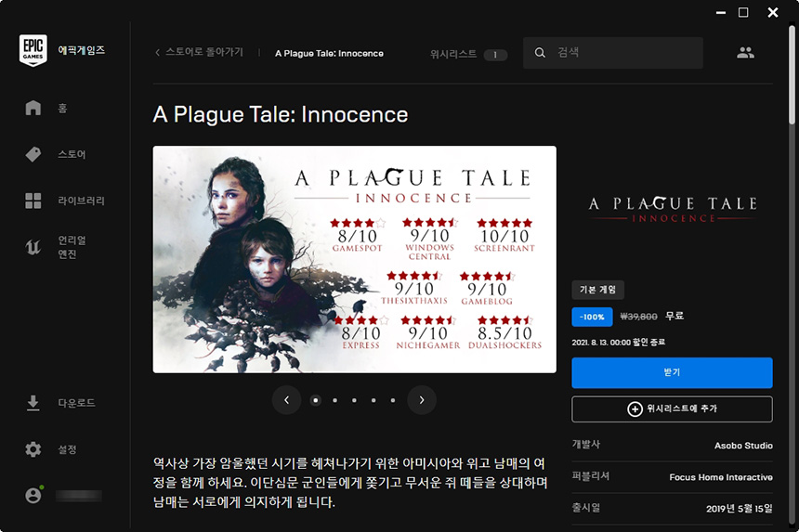
Task: Select the first carousel dot
Action: point(316,400)
